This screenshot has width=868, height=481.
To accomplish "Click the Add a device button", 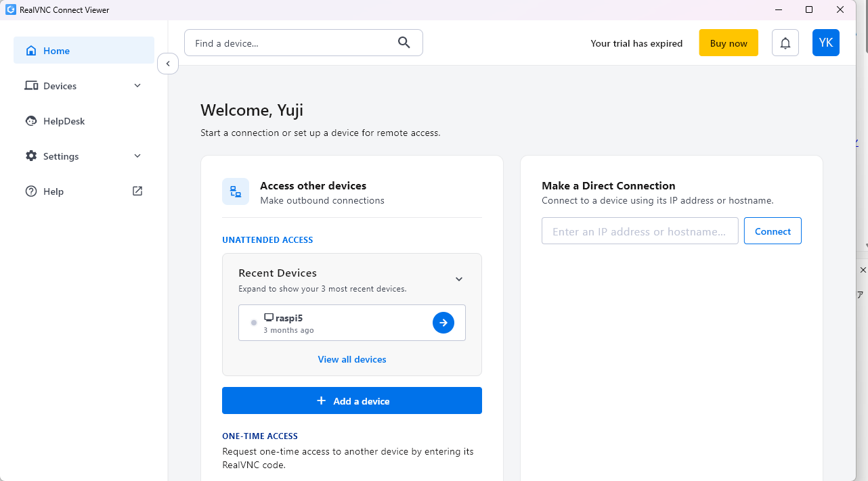I will pos(352,400).
